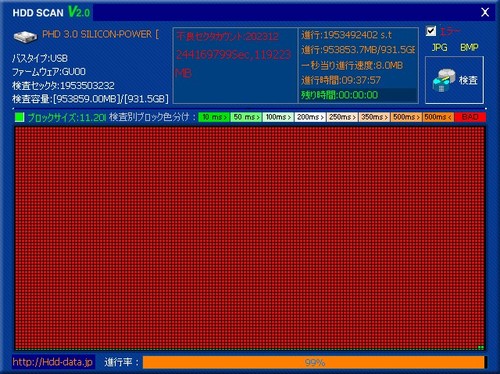Click the orange 99% progress bar
500x374 pixels.
click(315, 362)
